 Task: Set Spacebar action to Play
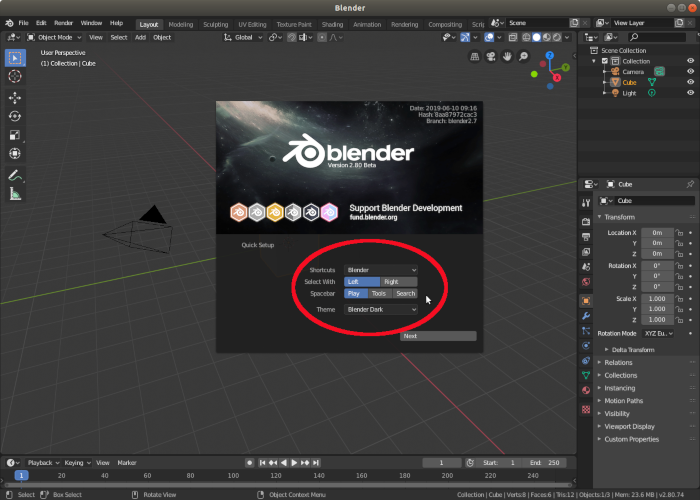tap(356, 293)
